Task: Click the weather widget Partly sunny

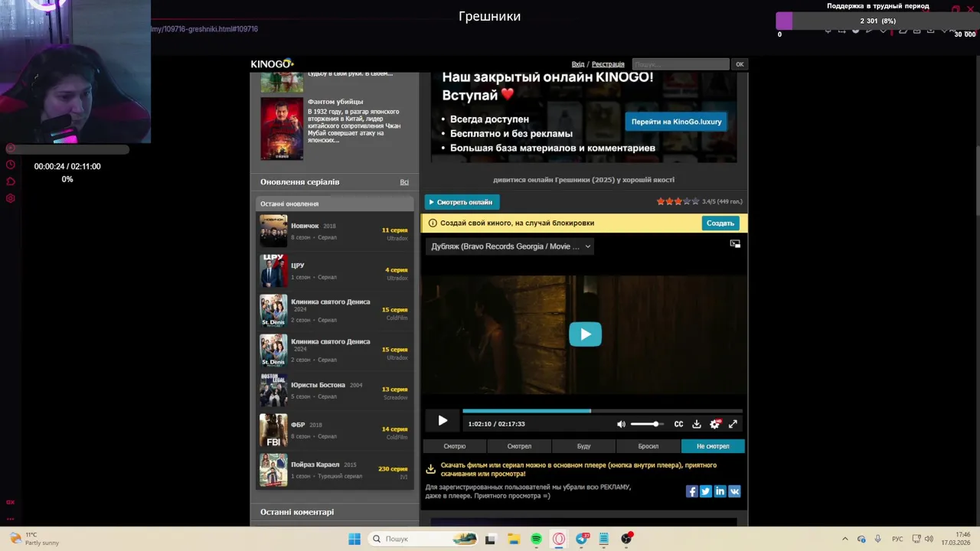Action: (x=35, y=539)
